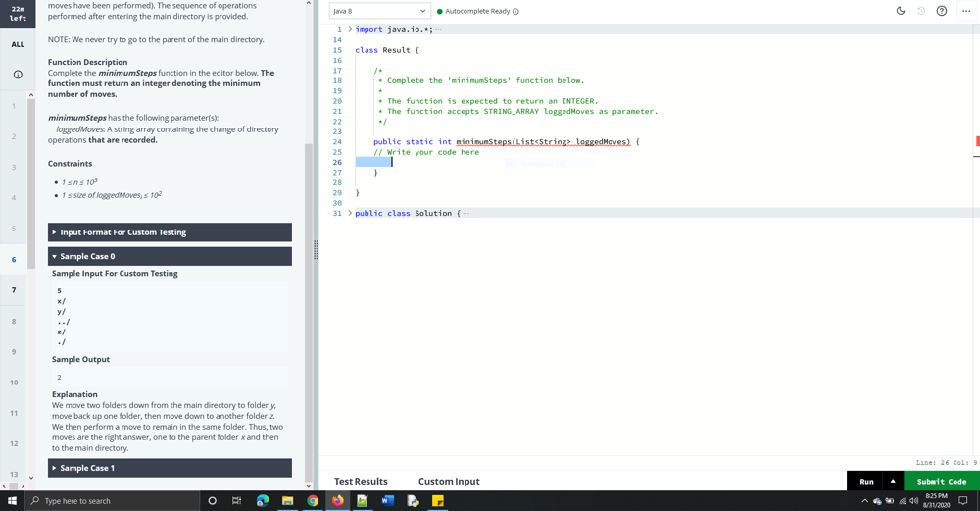
Task: Expand Input Format For Custom Testing section
Action: 170,232
